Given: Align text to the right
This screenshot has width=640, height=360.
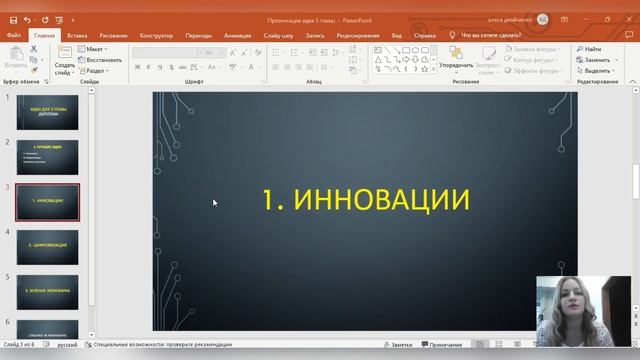Looking at the screenshot, I should (299, 67).
